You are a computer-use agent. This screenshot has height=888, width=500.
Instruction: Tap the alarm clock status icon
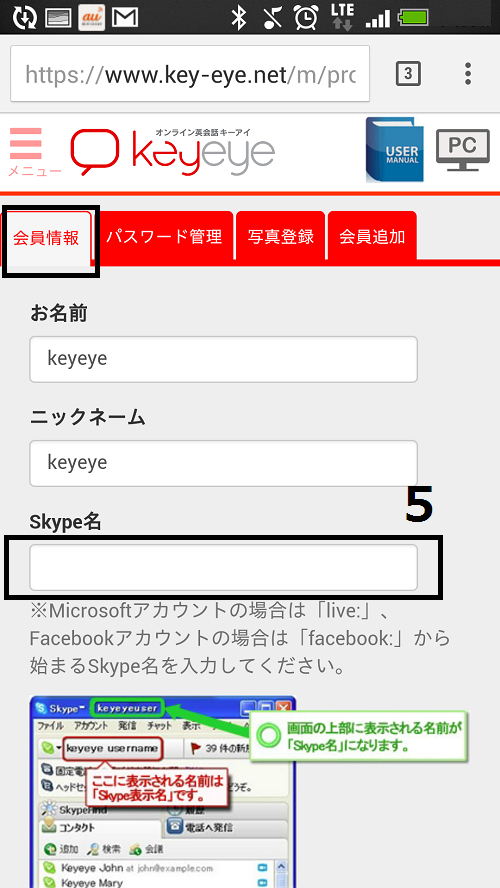(306, 18)
